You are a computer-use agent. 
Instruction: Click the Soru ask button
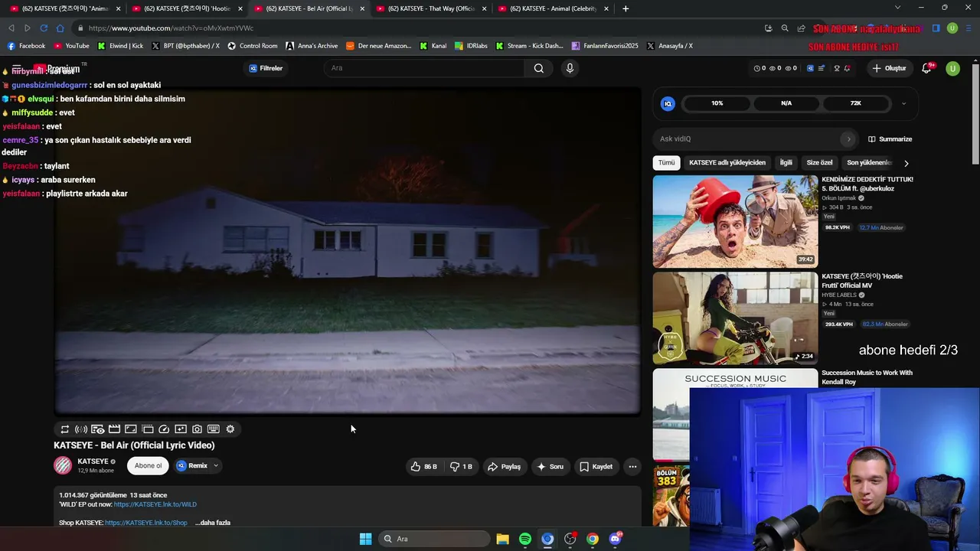(x=550, y=466)
